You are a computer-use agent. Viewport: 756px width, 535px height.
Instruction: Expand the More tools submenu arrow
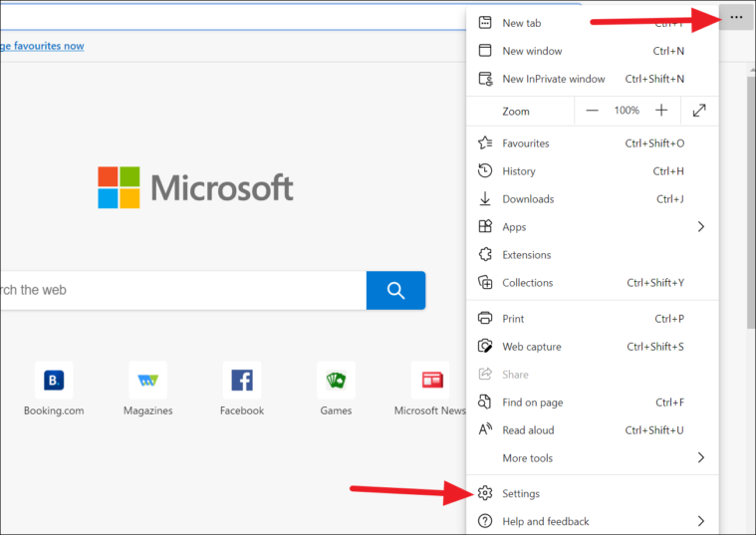[701, 457]
